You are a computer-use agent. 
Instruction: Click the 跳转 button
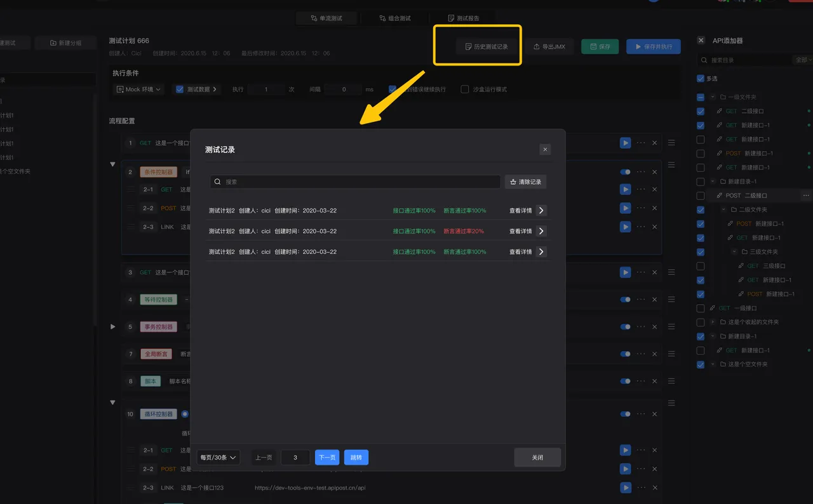pos(356,457)
